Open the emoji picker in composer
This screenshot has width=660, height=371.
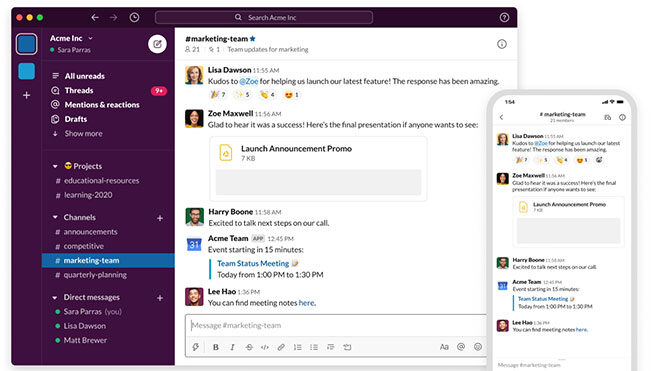(x=478, y=347)
